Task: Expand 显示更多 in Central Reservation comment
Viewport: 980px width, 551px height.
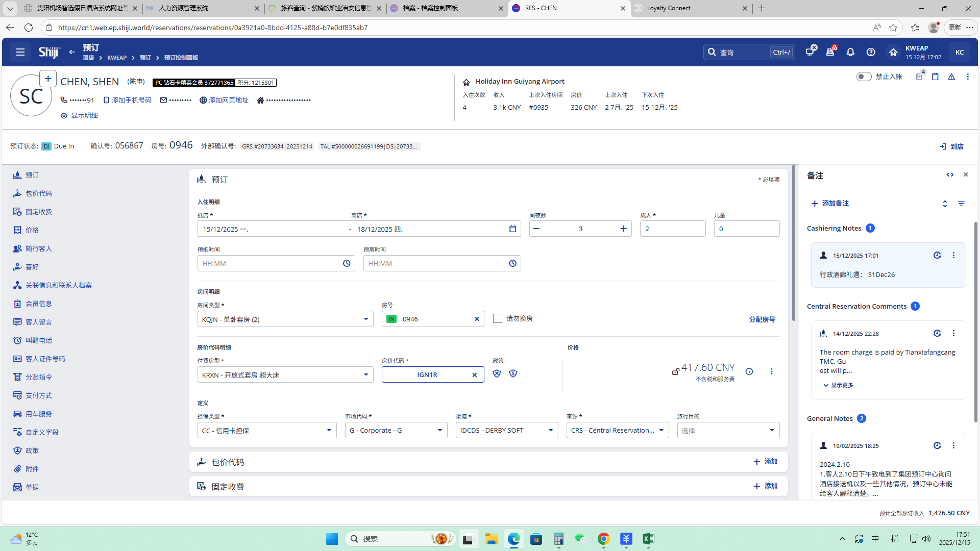Action: click(x=838, y=385)
